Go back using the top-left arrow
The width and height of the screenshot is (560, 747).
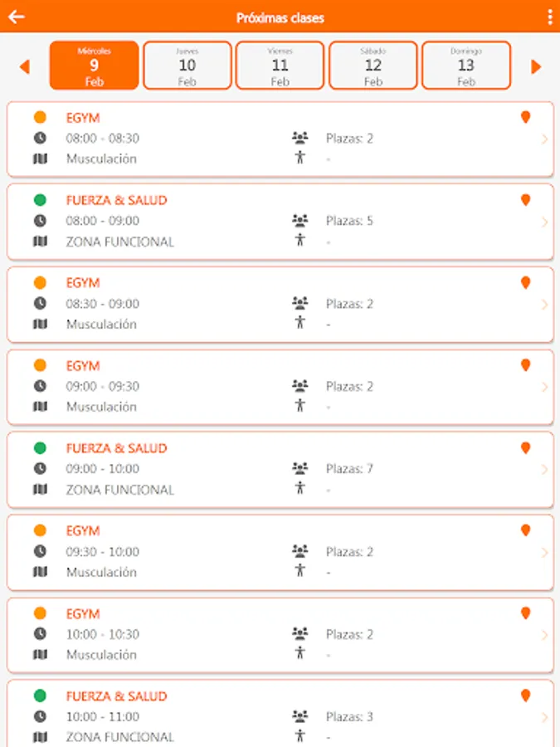tap(16, 17)
